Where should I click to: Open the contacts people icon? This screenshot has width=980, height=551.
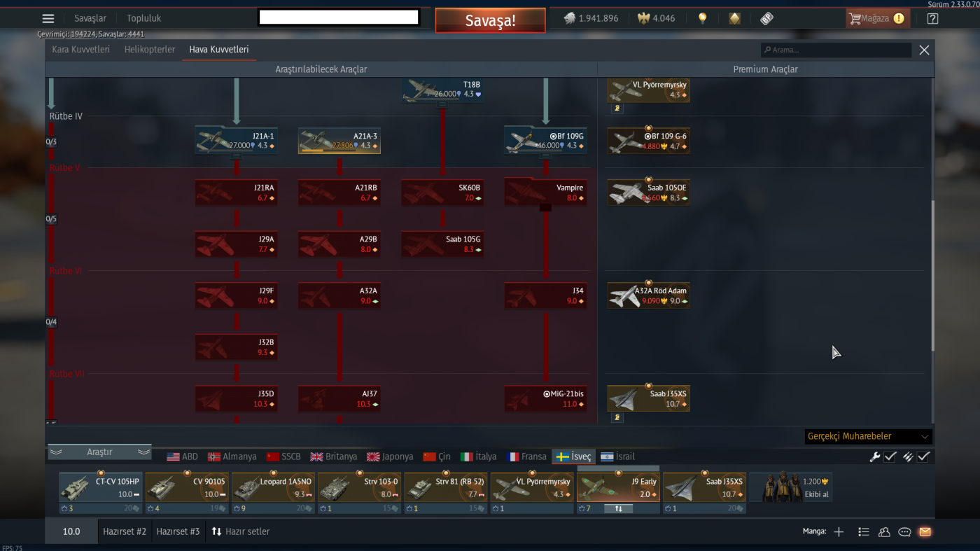884,532
